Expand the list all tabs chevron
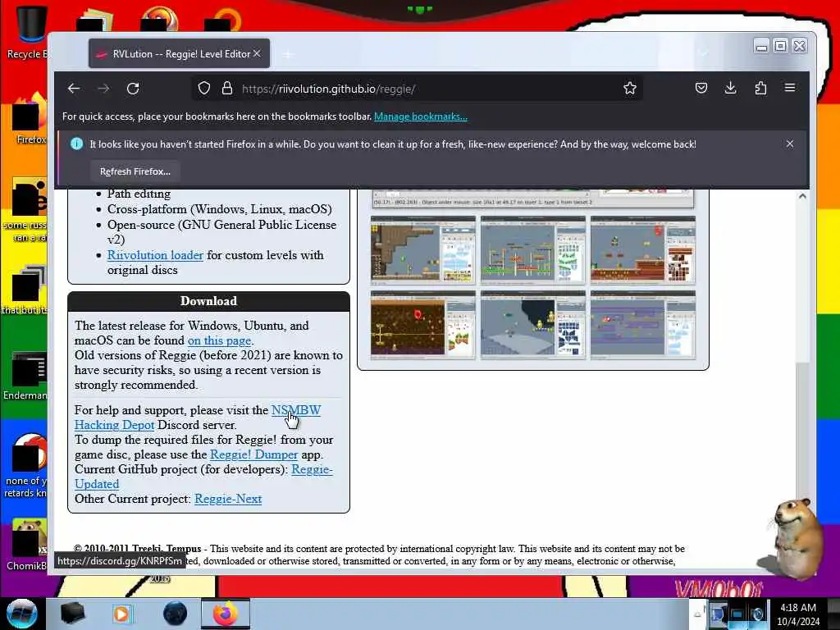Screen dimensions: 840x630 click(704, 53)
